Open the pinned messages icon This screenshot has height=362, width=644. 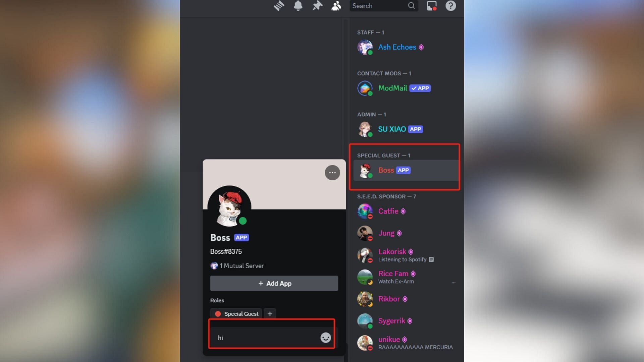click(x=317, y=6)
